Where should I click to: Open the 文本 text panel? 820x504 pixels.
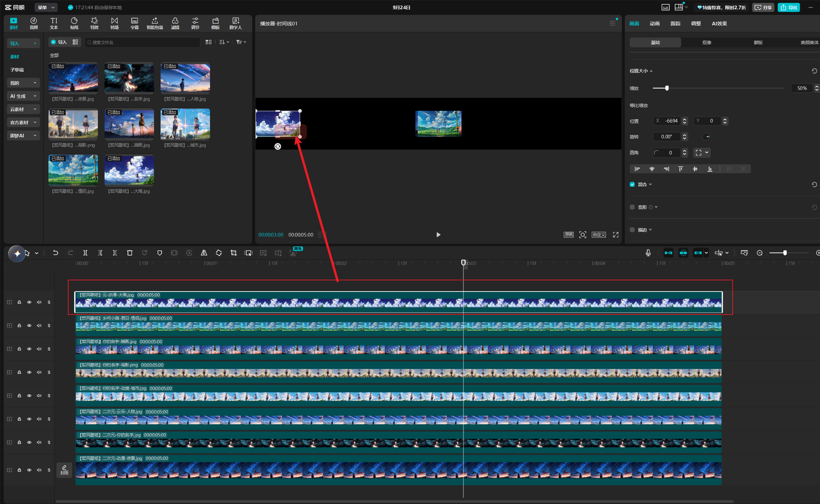tap(54, 23)
